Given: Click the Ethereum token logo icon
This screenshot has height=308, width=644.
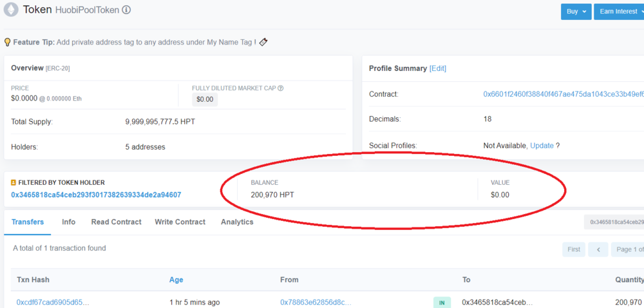Looking at the screenshot, I should pos(11,10).
